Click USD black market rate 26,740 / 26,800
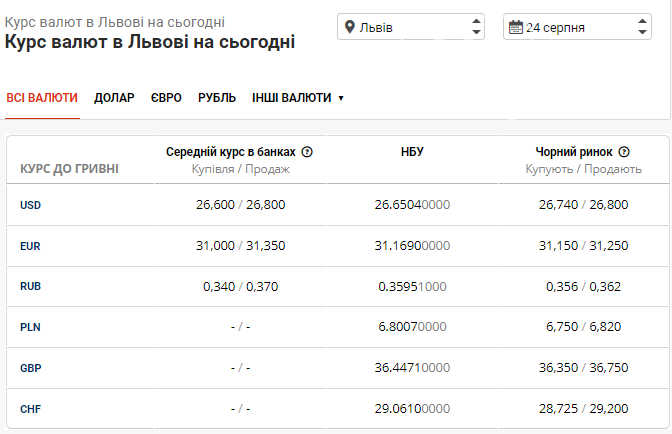The image size is (672, 434). (583, 204)
